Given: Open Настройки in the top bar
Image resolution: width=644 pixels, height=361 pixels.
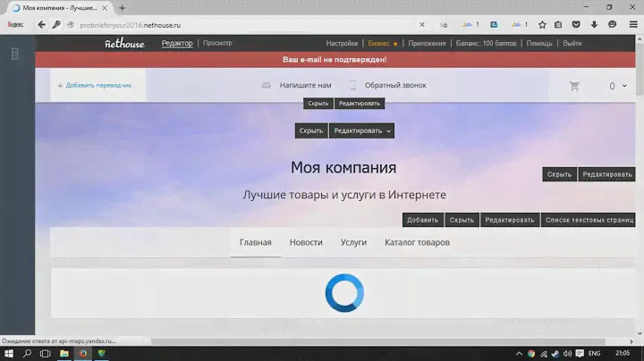Looking at the screenshot, I should pos(342,43).
